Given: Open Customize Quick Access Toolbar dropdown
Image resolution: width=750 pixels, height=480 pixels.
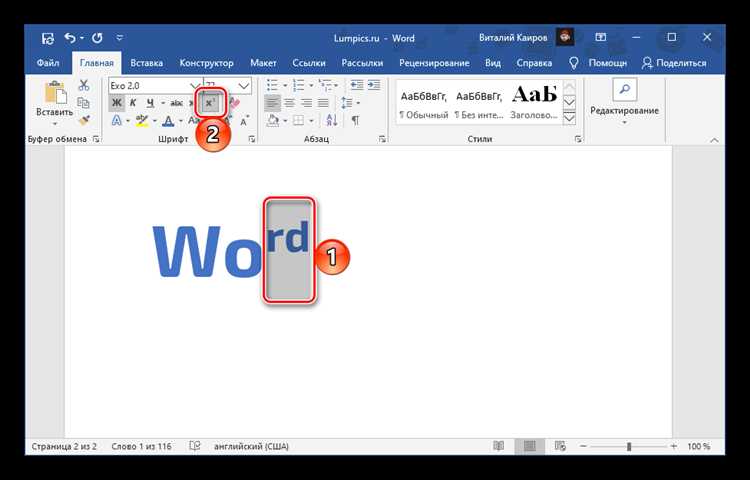Looking at the screenshot, I should point(120,38).
